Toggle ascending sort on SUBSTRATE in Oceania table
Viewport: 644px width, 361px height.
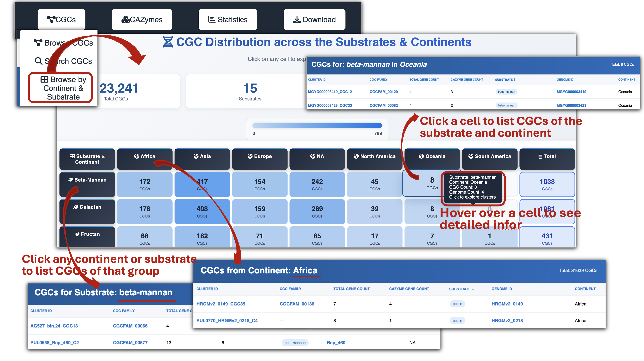(x=505, y=79)
